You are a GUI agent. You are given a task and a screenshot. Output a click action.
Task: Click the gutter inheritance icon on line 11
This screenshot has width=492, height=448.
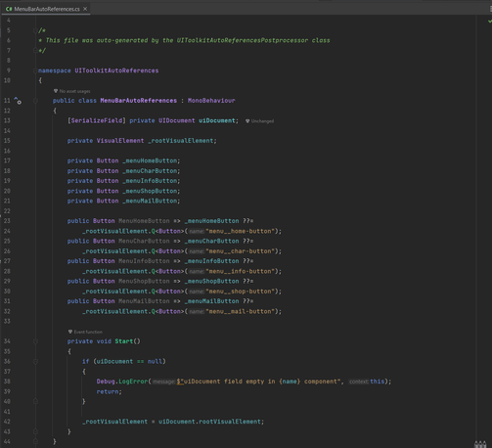pos(18,101)
